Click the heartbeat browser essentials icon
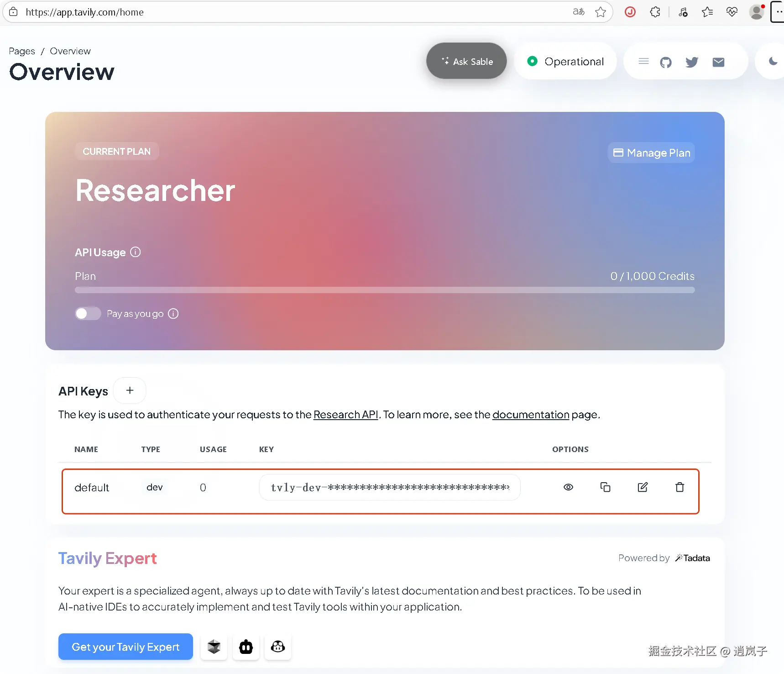Viewport: 784px width, 674px height. (732, 12)
